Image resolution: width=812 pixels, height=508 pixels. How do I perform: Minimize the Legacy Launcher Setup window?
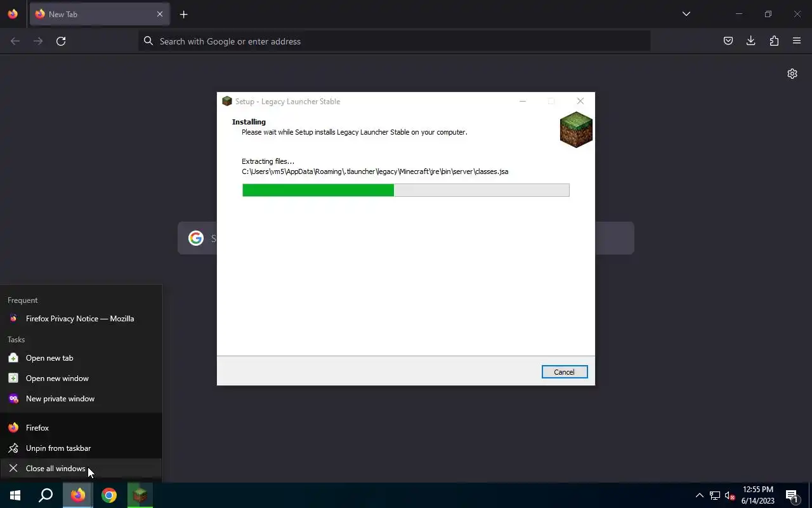click(523, 101)
